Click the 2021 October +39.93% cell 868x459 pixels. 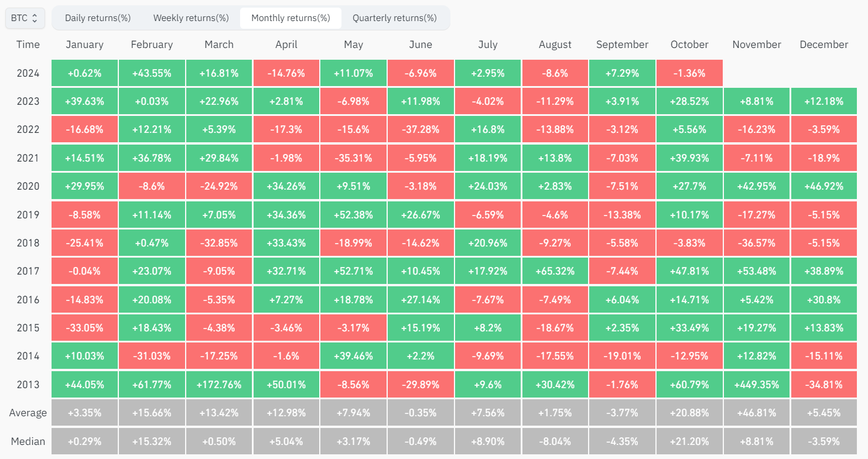click(689, 158)
